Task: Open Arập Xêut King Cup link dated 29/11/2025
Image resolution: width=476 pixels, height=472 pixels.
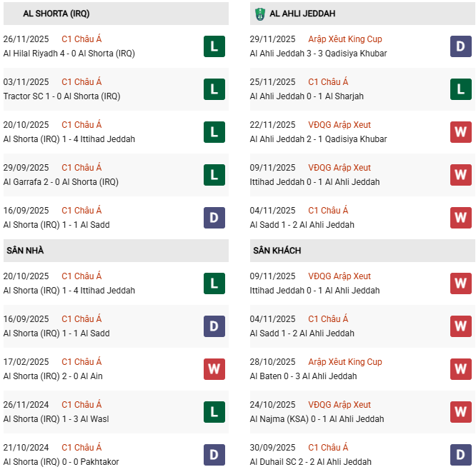Action: 345,39
